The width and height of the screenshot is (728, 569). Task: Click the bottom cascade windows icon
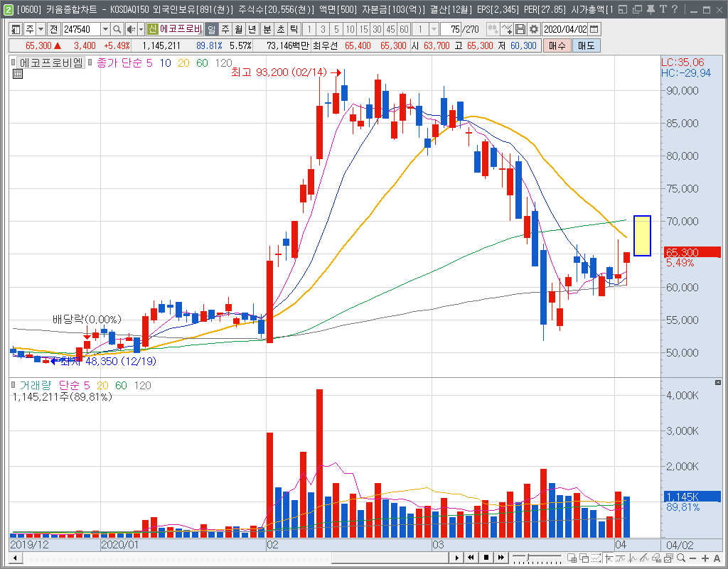584,558
